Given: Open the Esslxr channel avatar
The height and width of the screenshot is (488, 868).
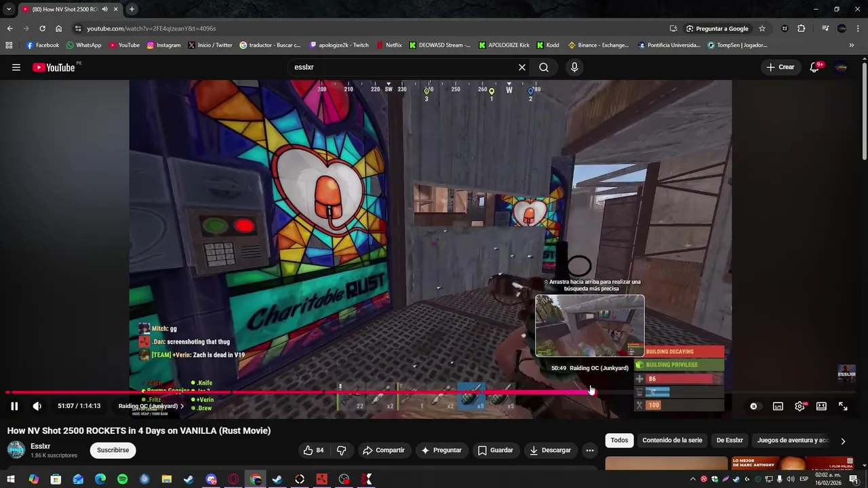Looking at the screenshot, I should [x=16, y=449].
